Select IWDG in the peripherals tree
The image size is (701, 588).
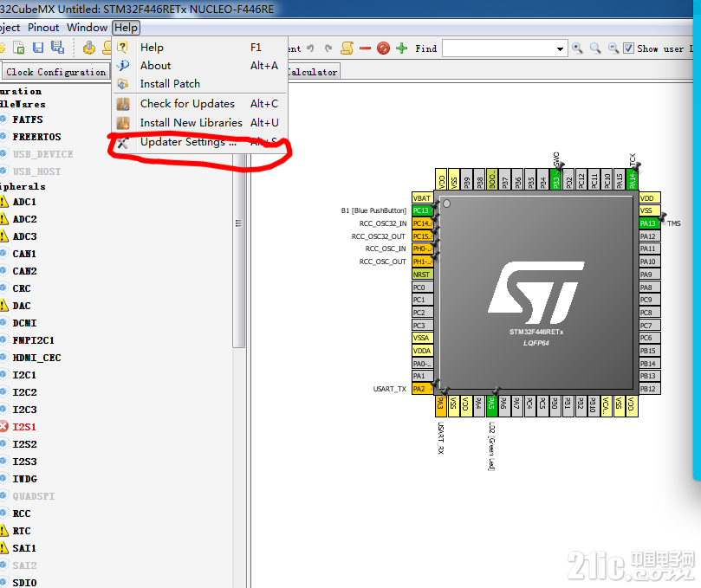[25, 479]
